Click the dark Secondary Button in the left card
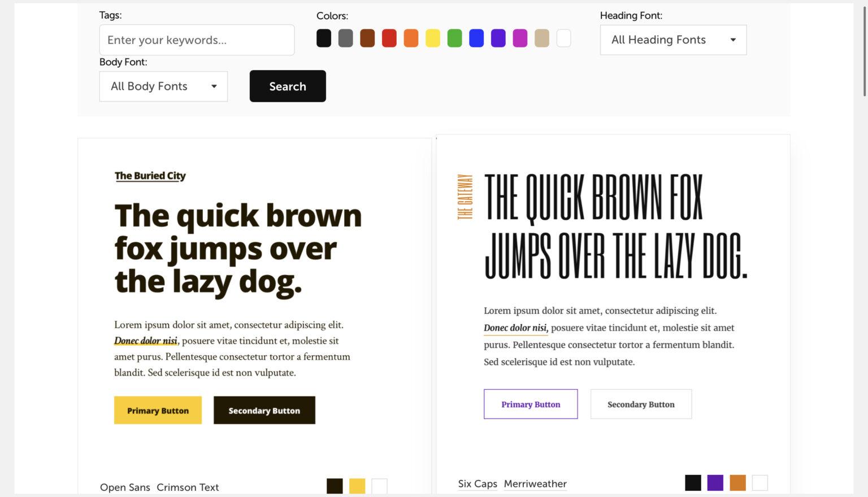The width and height of the screenshot is (868, 497). point(264,411)
